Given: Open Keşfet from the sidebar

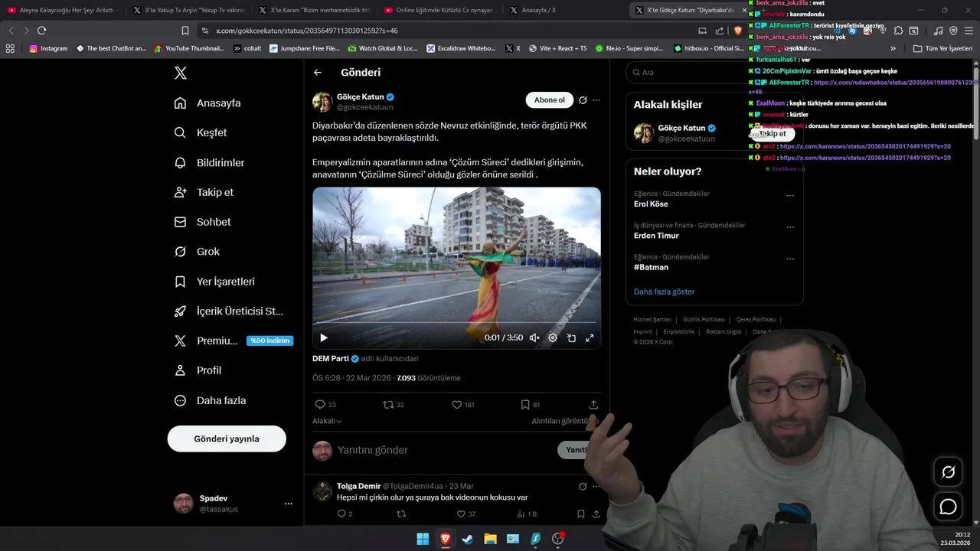Looking at the screenshot, I should click(201, 132).
